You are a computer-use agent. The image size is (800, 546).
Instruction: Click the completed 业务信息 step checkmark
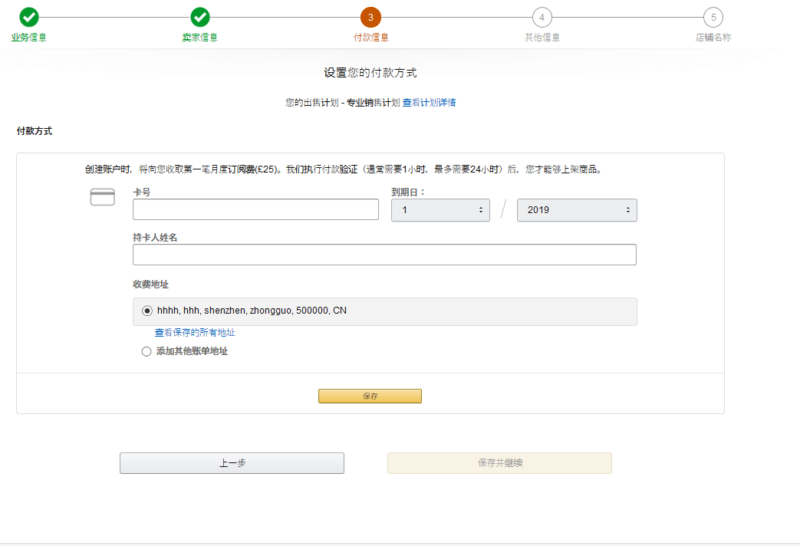[29, 17]
